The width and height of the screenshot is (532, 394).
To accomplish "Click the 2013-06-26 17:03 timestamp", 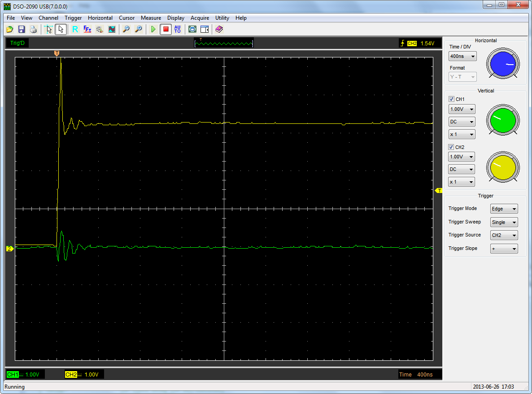I will 493,387.
